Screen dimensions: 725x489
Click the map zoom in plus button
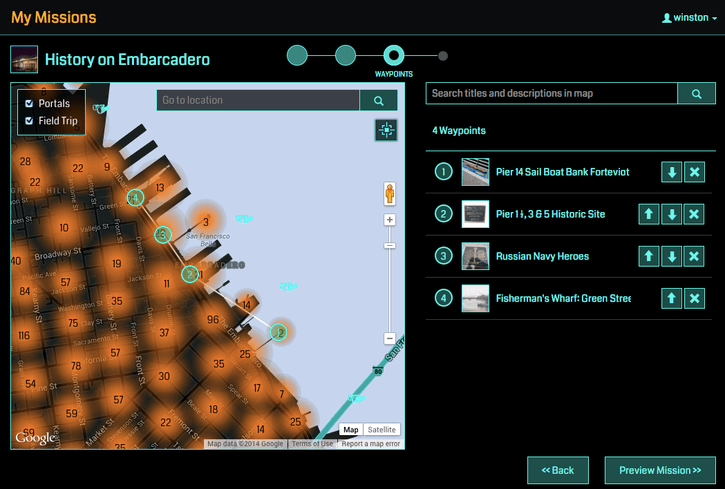(390, 220)
